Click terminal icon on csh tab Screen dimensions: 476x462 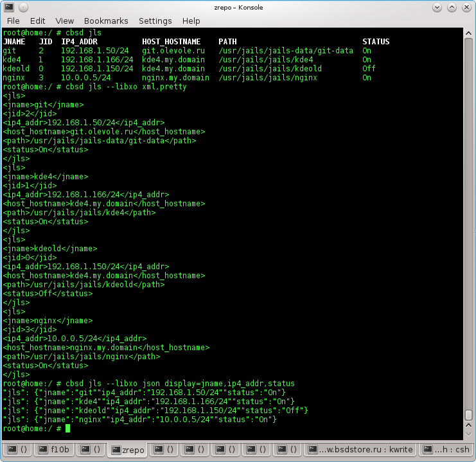click(x=428, y=449)
